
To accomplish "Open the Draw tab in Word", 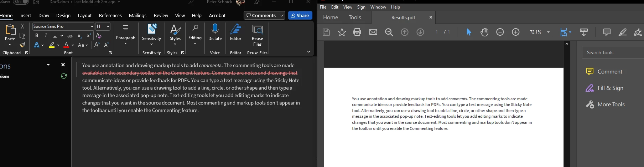I will coord(44,15).
